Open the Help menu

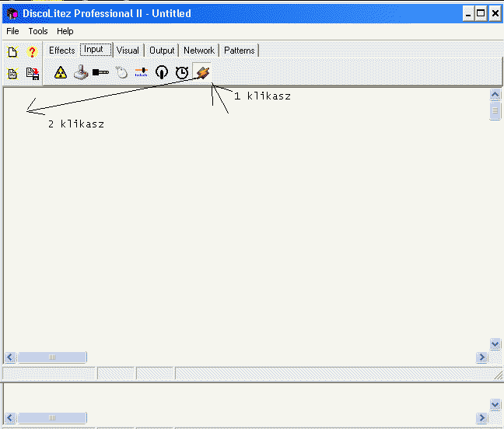click(x=65, y=31)
